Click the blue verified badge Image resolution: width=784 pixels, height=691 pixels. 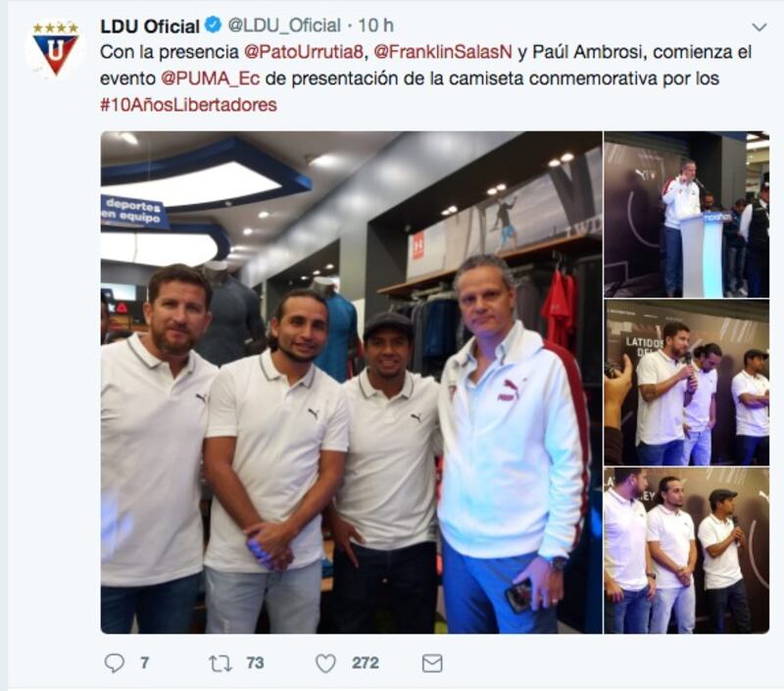[x=214, y=25]
